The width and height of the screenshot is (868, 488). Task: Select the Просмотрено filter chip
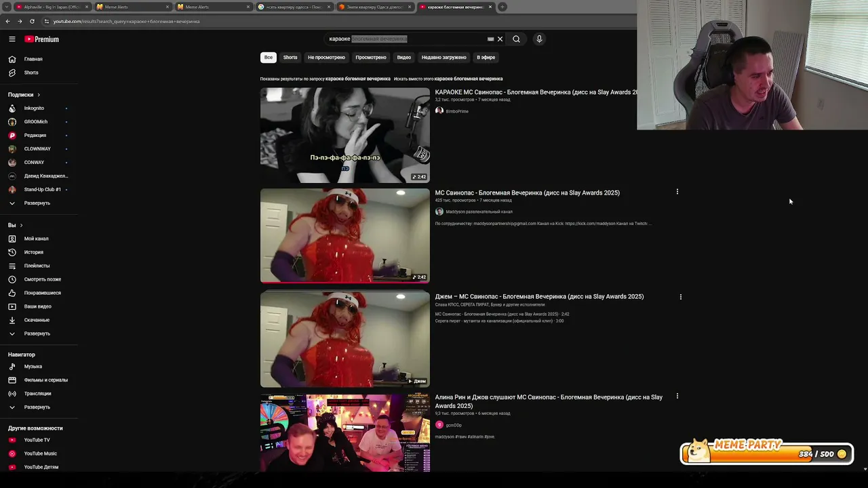371,58
